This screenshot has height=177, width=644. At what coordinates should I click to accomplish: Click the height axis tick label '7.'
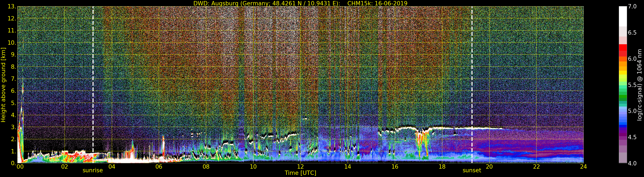(x=14, y=79)
